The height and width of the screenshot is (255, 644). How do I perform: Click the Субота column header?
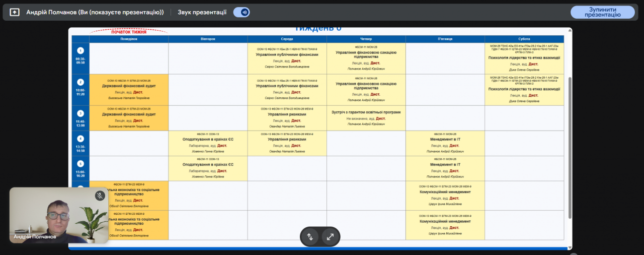[524, 39]
